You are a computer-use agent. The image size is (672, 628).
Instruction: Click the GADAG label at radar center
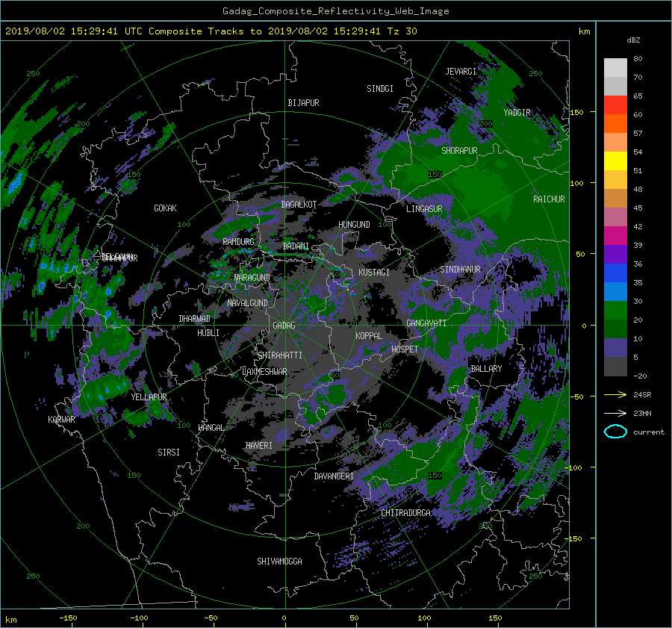coord(284,326)
